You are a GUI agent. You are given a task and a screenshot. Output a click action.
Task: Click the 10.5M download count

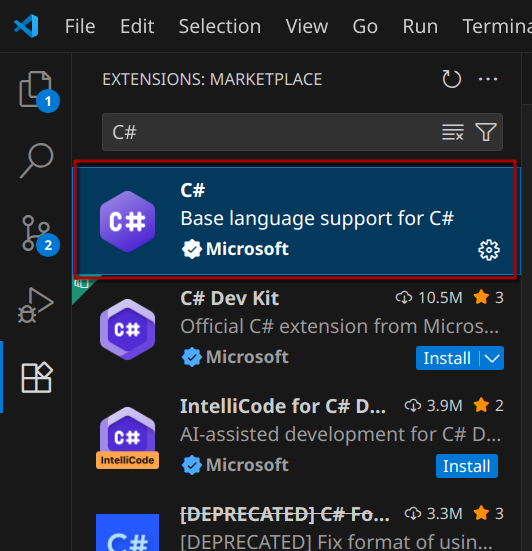429,298
